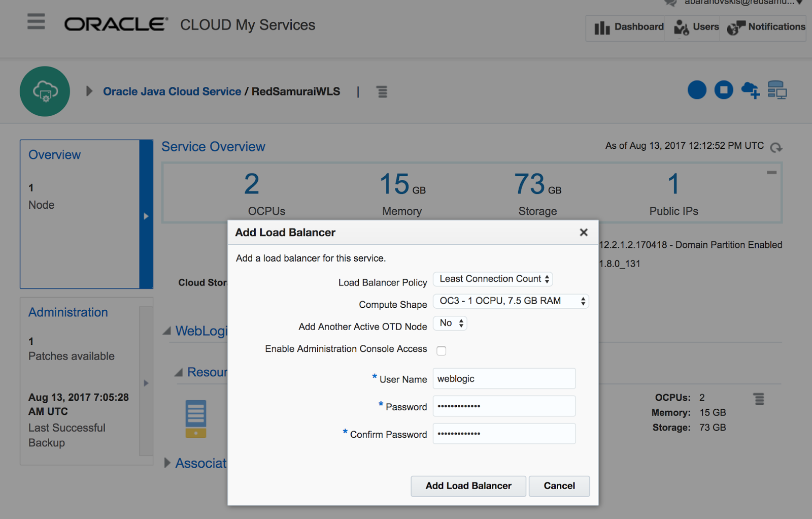Click the refresh icon next to the timestamp
Image resolution: width=812 pixels, height=519 pixels.
click(776, 148)
